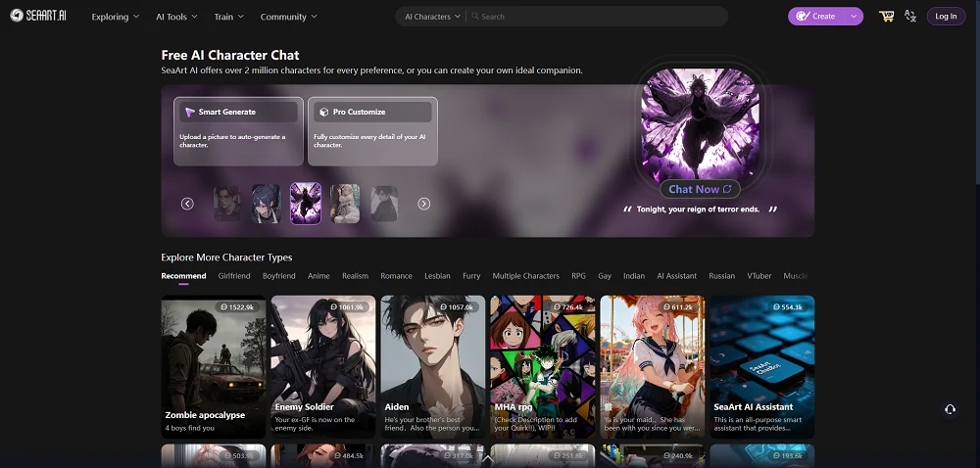
Task: Select the Indian tab
Action: click(634, 276)
